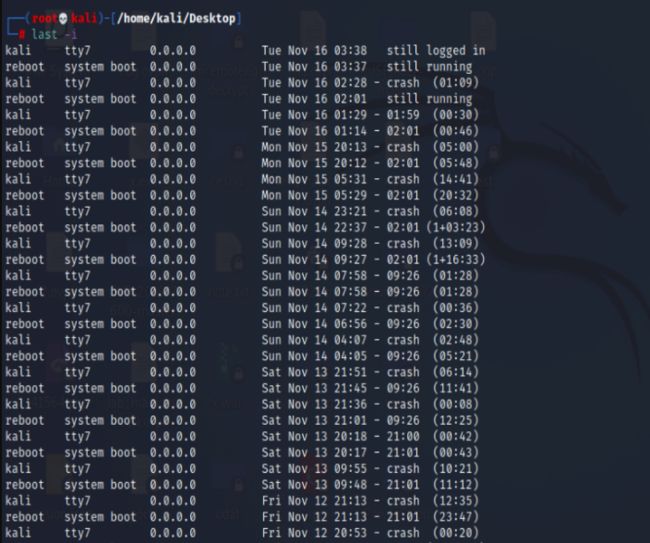The height and width of the screenshot is (543, 650).
Task: Click the '(1+03:23)' multi-day uptime
Action: [456, 228]
